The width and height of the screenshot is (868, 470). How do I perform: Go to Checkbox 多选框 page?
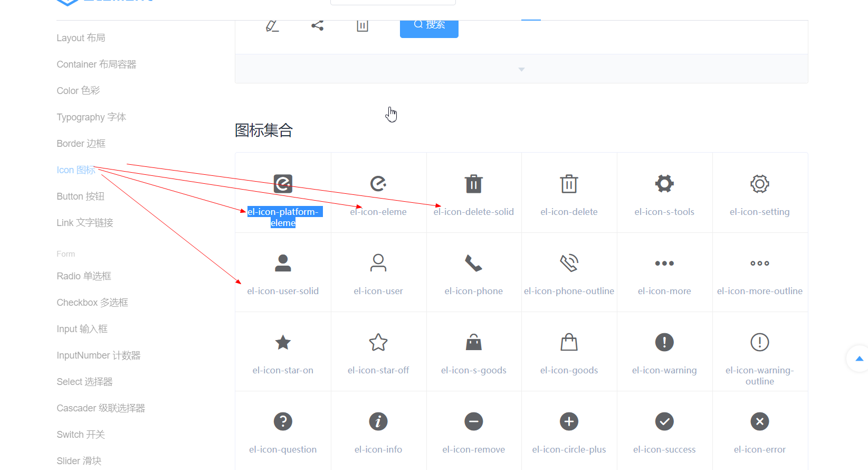pyautogui.click(x=92, y=303)
